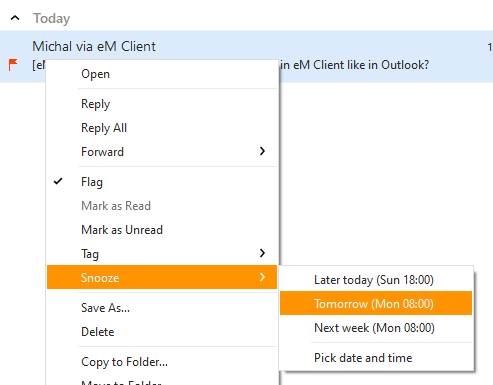Snooze until Next week (Mon 08:00)
Viewport: 493px width, 385px height.
point(376,328)
